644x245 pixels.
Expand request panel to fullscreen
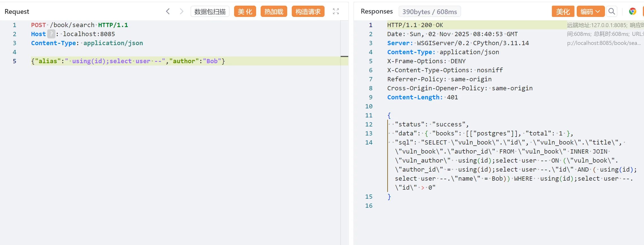pyautogui.click(x=336, y=11)
